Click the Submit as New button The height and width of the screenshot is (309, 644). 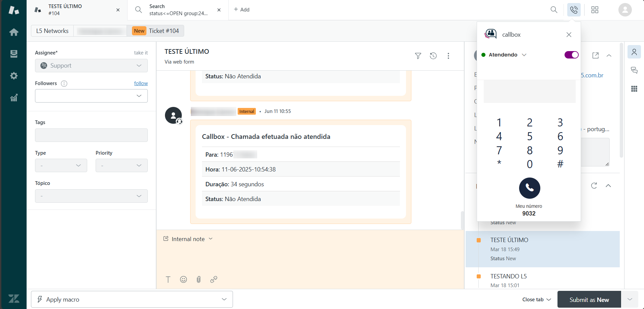(x=589, y=300)
